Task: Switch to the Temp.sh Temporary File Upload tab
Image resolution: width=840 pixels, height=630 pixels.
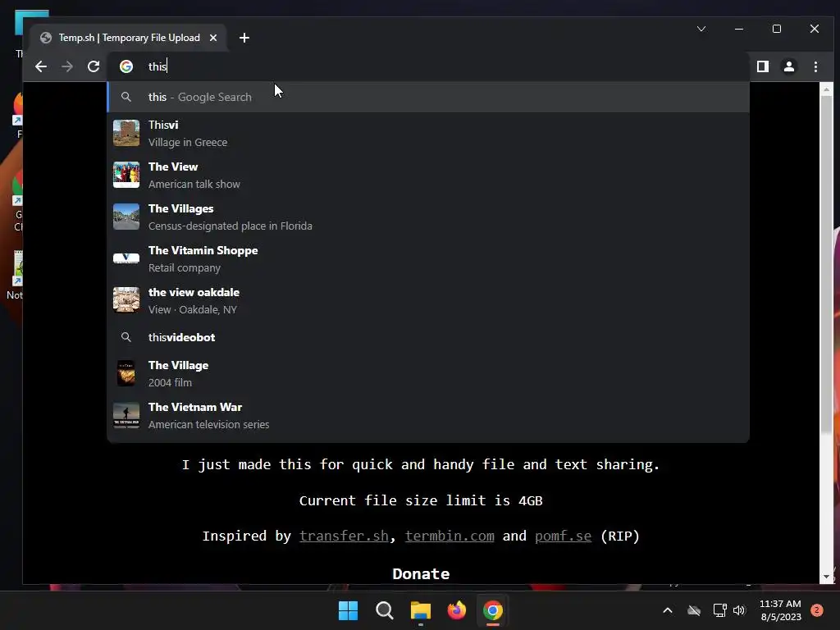Action: [129, 38]
